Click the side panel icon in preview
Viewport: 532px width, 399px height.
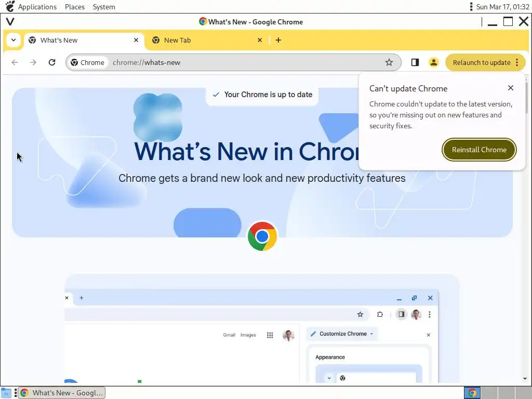(x=401, y=314)
